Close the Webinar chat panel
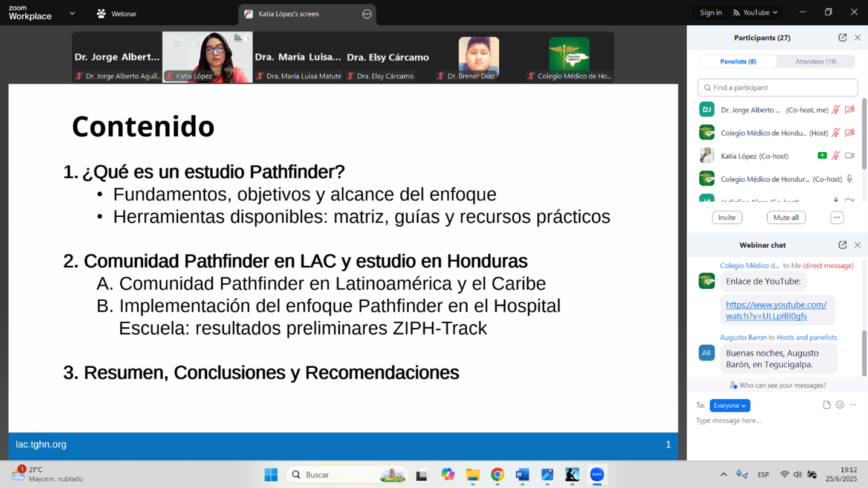The height and width of the screenshot is (488, 868). pyautogui.click(x=857, y=245)
